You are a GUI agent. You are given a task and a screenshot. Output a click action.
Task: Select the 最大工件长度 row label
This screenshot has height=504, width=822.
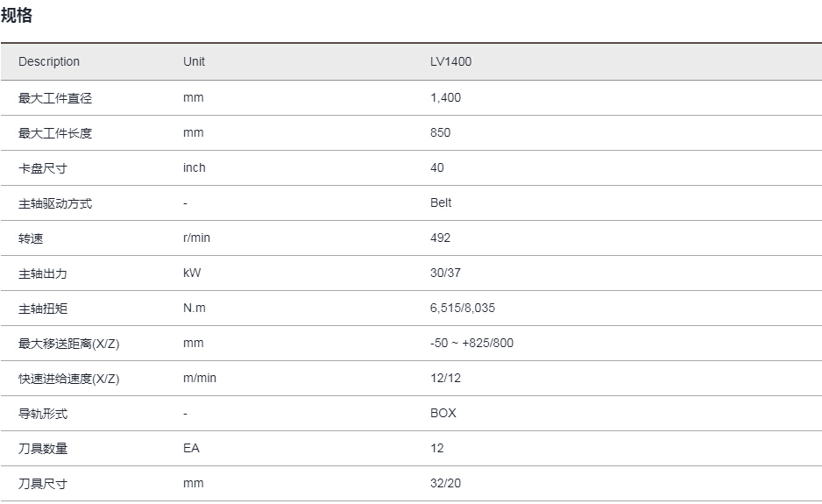point(54,133)
